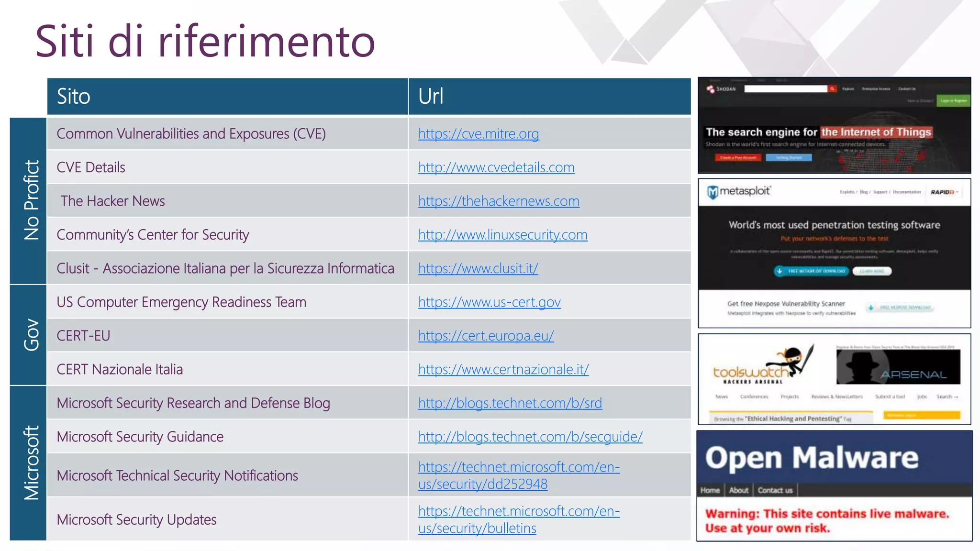This screenshot has height=551, width=980.
Task: Click the Arsenal banner image
Action: pos(898,367)
